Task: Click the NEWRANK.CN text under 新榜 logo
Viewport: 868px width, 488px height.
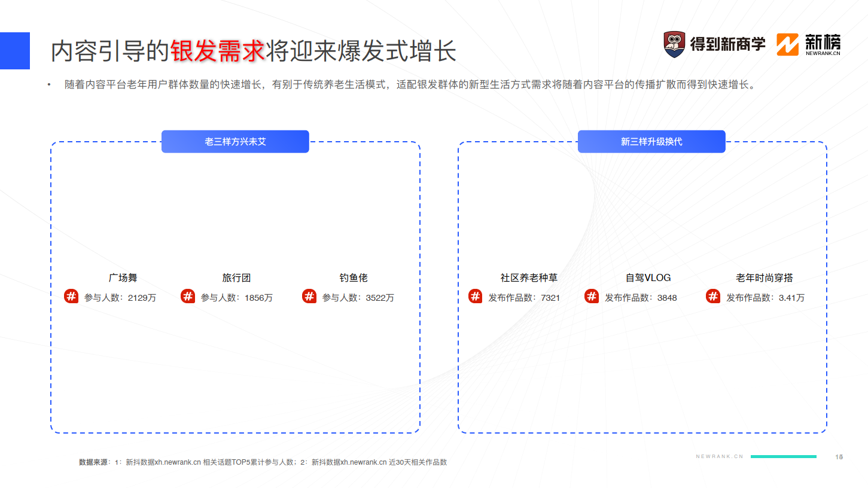Action: tap(823, 53)
